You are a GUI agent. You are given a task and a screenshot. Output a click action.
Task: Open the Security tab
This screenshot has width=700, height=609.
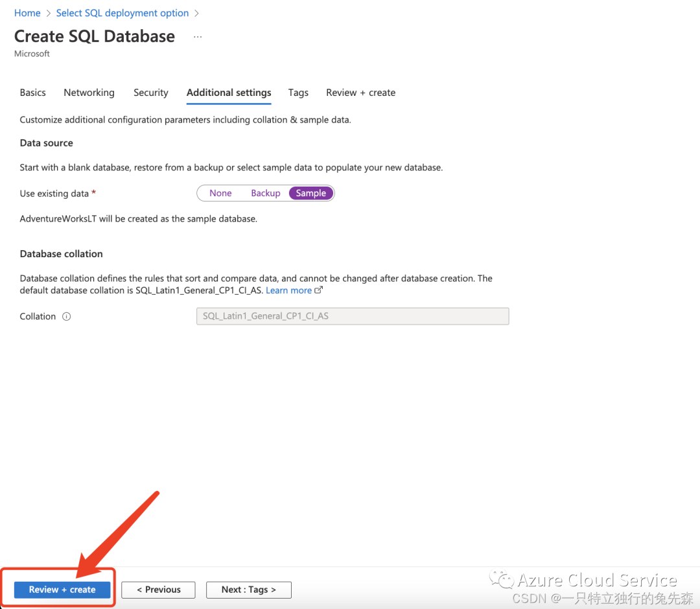151,93
